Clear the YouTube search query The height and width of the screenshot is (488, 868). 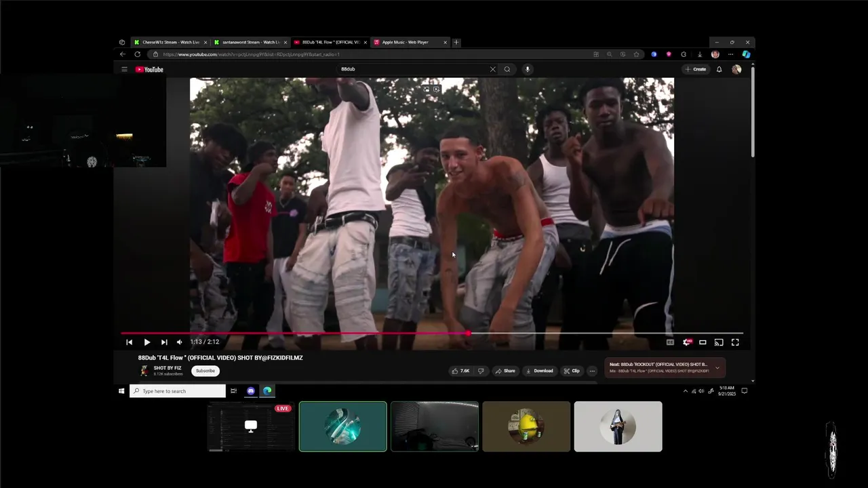pyautogui.click(x=492, y=69)
